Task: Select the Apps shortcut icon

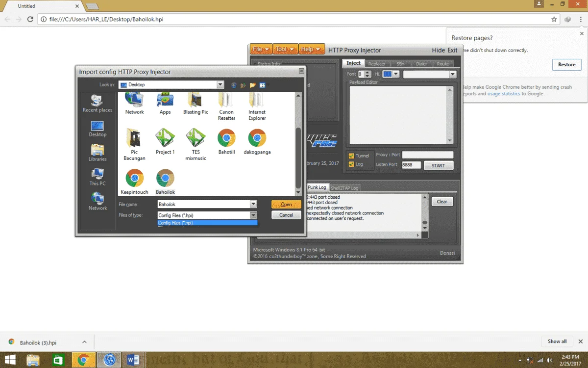Action: coord(165,103)
